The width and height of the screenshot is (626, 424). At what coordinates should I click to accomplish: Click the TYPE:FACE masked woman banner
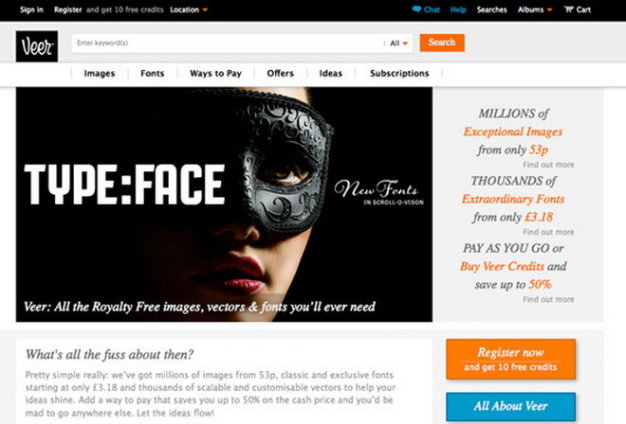(224, 204)
